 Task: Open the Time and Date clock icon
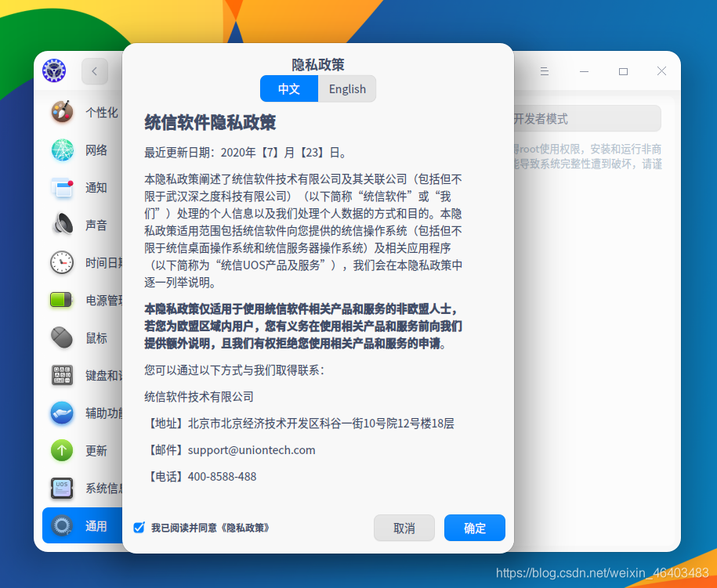tap(62, 263)
